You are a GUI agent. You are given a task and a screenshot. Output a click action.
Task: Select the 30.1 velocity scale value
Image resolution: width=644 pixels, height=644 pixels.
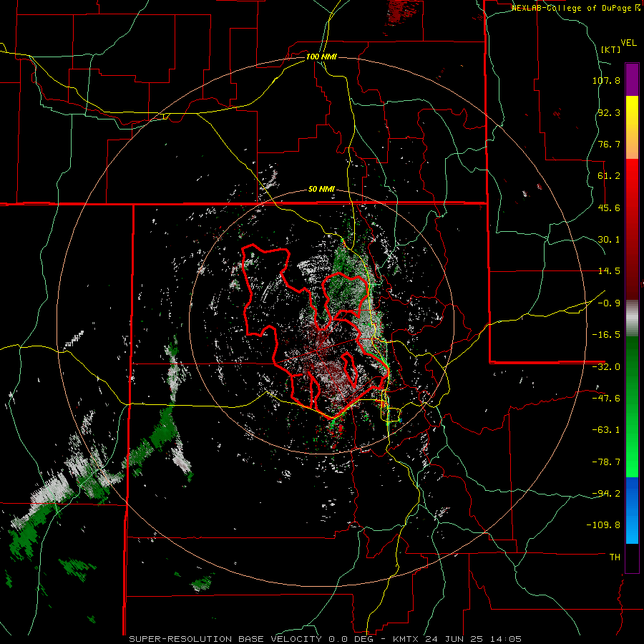coord(609,240)
